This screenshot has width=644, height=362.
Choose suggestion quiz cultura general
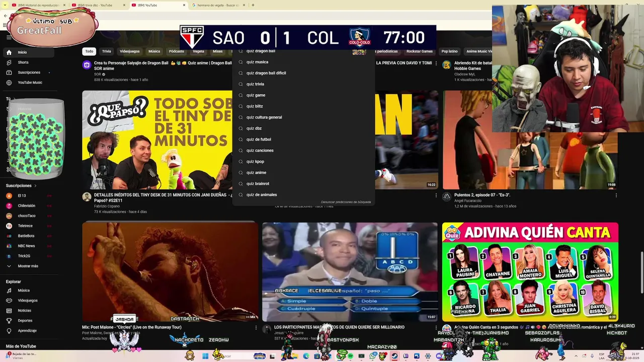click(x=304, y=117)
